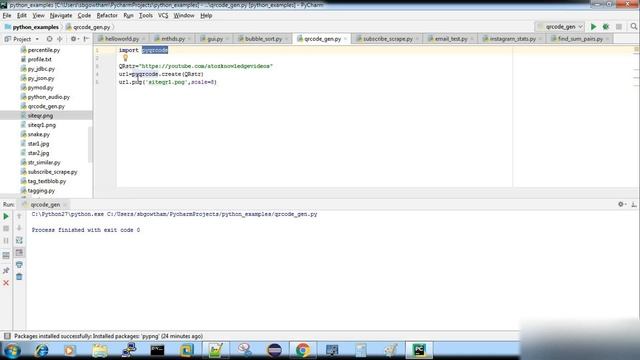Open Run panel gear settings

pyautogui.click(x=621, y=204)
